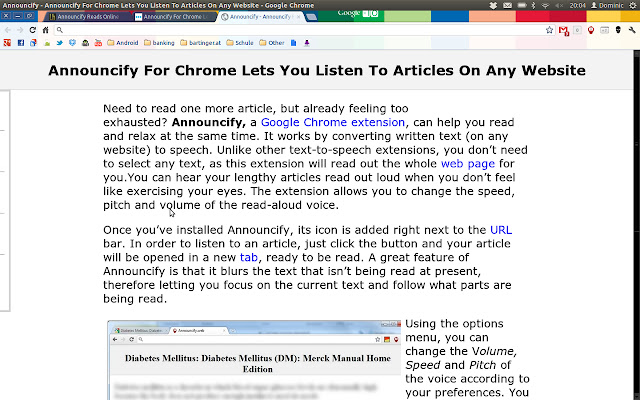The image size is (640, 400).
Task: Expand the Schule bookmarks folder
Action: [240, 42]
